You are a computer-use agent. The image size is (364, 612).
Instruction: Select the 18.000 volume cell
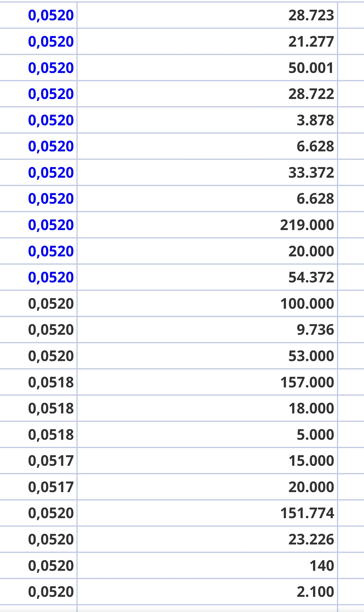coord(207,408)
